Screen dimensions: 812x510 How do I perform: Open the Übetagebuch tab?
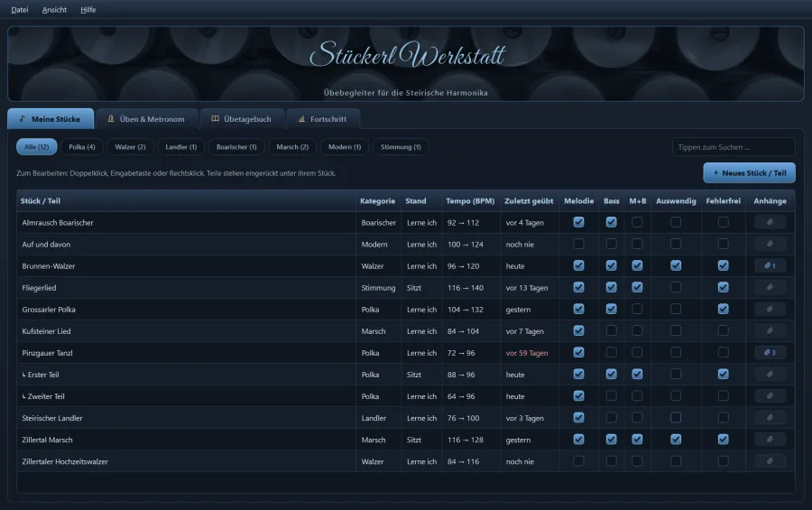[x=242, y=118]
